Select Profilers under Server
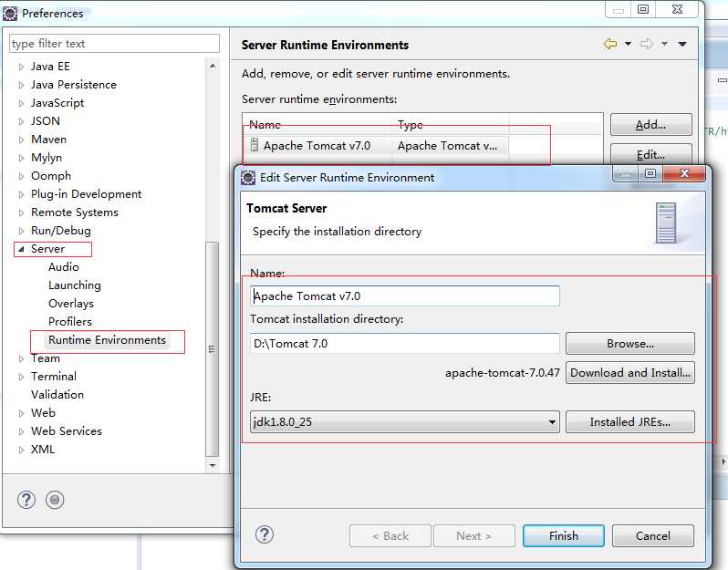Image resolution: width=728 pixels, height=570 pixels. coord(70,321)
